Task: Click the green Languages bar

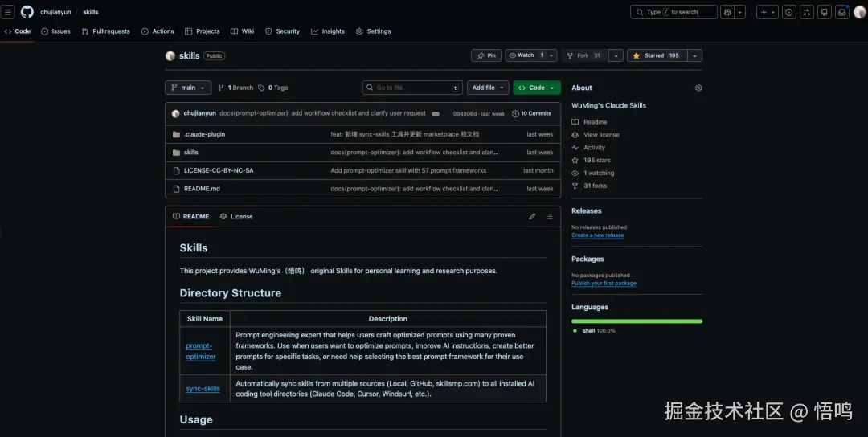Action: 637,321
